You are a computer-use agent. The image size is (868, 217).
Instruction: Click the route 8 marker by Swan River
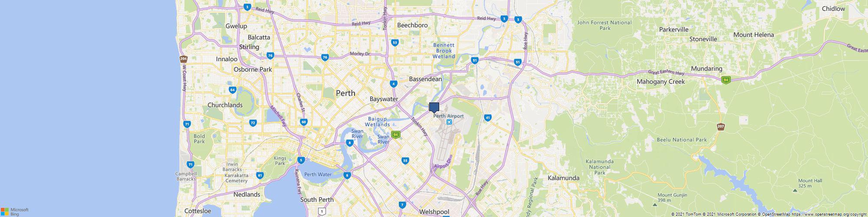(x=349, y=143)
